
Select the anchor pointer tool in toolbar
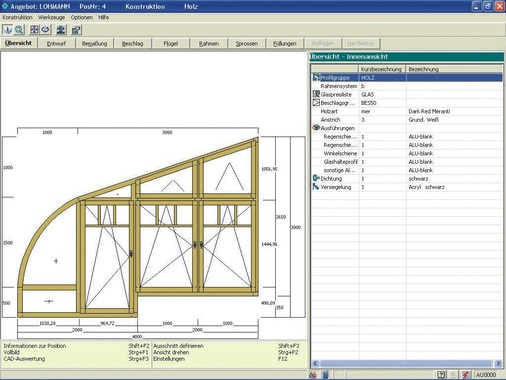click(x=7, y=30)
